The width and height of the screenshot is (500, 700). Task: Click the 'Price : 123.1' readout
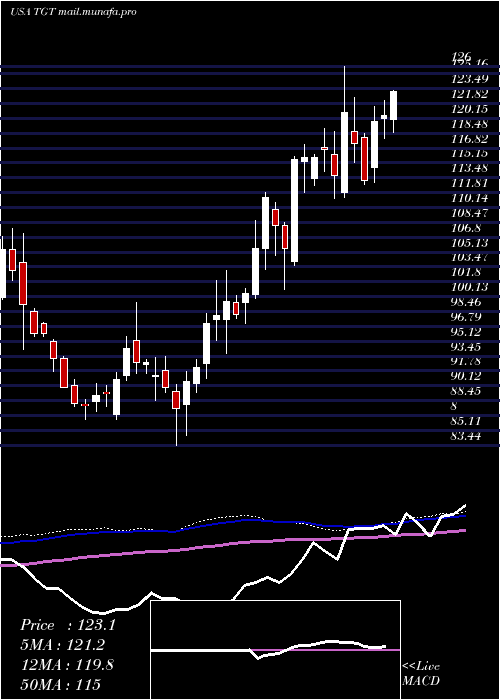(68, 625)
